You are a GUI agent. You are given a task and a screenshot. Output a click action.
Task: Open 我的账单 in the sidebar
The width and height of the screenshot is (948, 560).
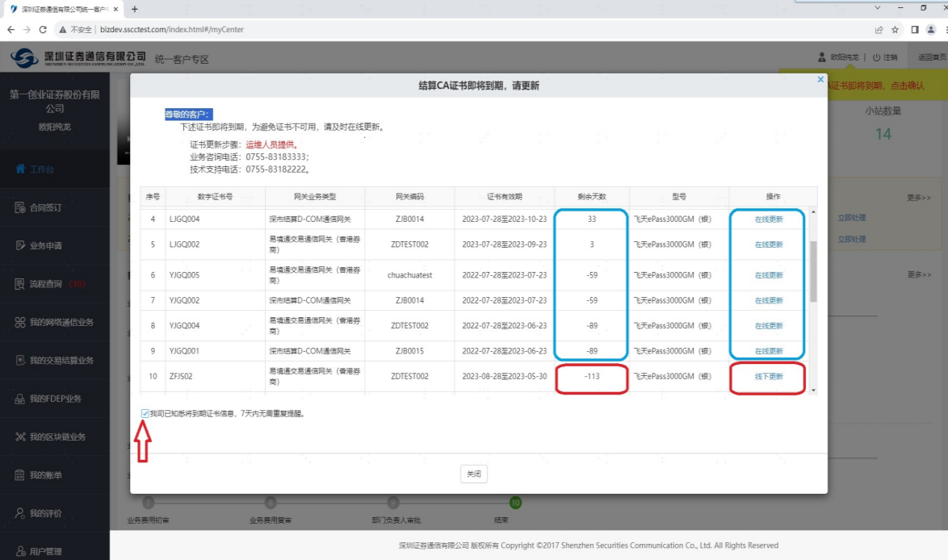pyautogui.click(x=54, y=474)
